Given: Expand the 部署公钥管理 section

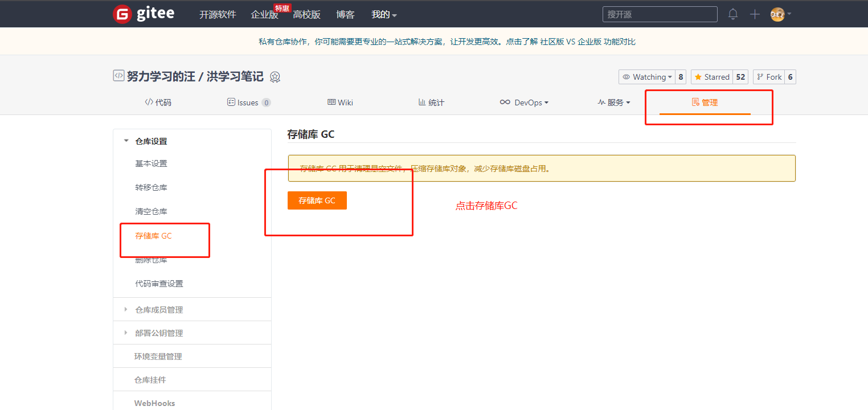Looking at the screenshot, I should tap(158, 333).
